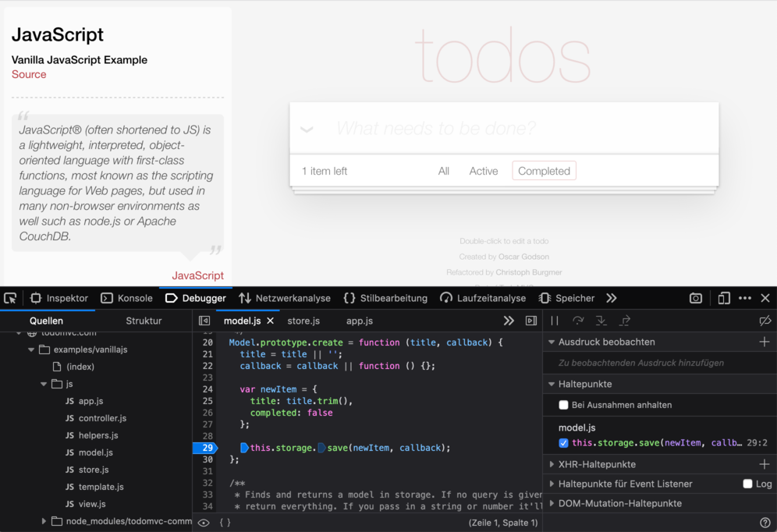The width and height of the screenshot is (777, 532).
Task: Step in icon in debugger toolbar
Action: coord(601,321)
